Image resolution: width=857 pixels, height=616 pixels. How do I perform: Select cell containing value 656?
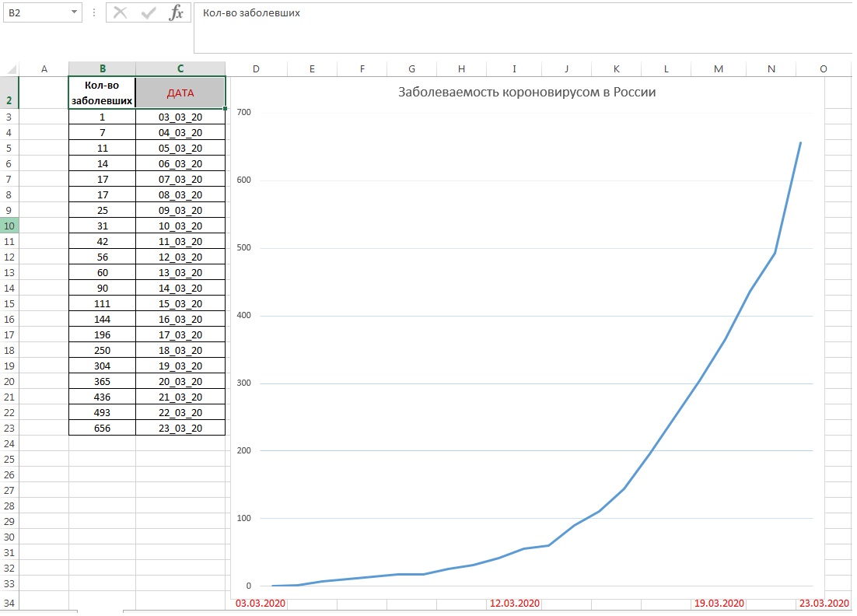[x=102, y=429]
